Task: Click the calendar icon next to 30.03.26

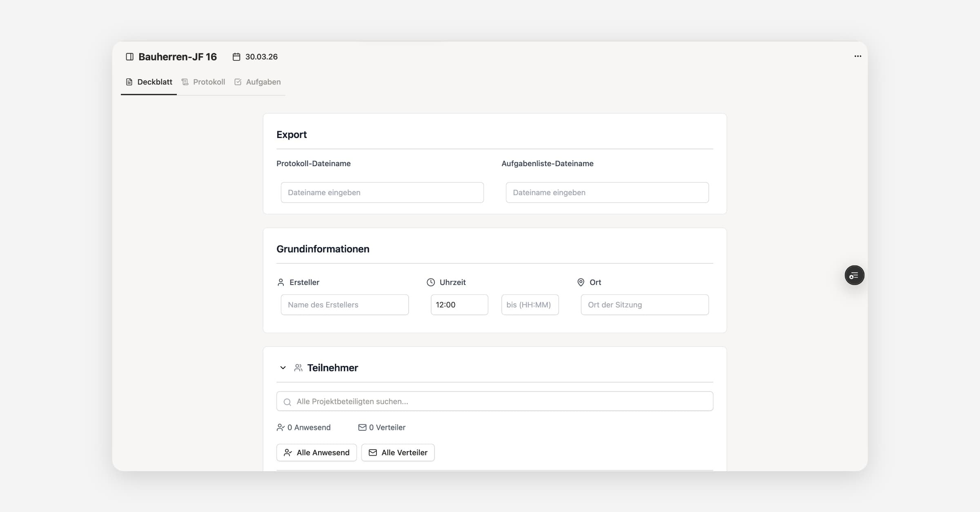Action: [x=236, y=57]
